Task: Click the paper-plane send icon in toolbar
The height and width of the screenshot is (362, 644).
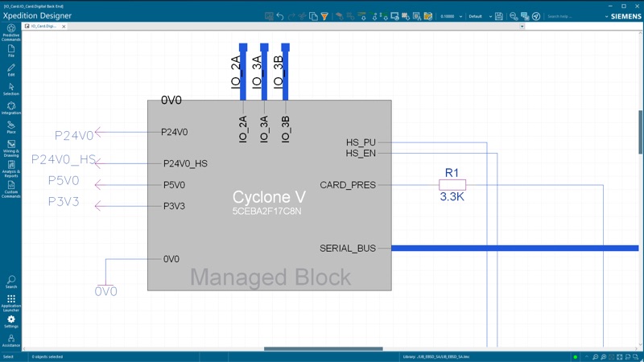Action: tap(536, 16)
